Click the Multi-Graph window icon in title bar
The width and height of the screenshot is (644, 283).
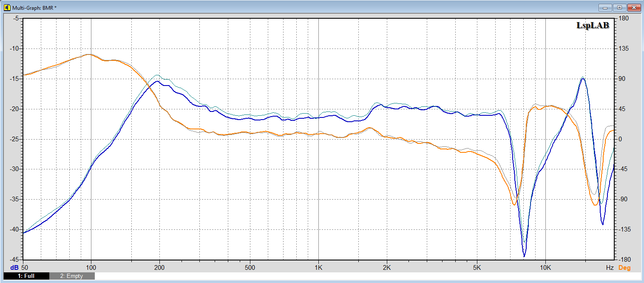click(x=6, y=8)
